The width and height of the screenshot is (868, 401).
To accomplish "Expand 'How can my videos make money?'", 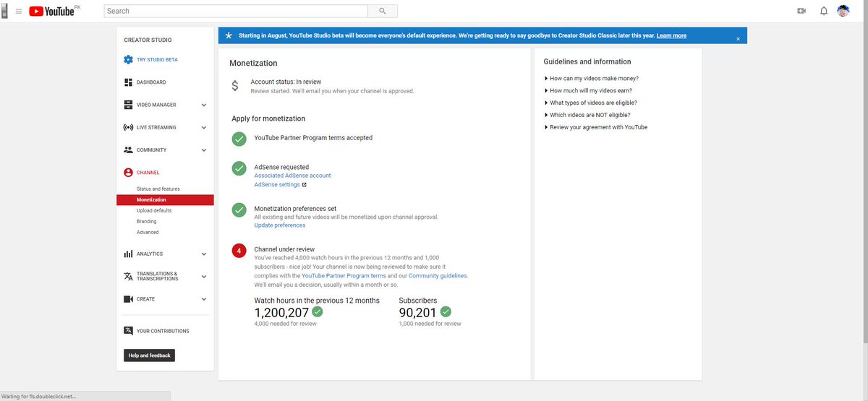I will point(591,78).
